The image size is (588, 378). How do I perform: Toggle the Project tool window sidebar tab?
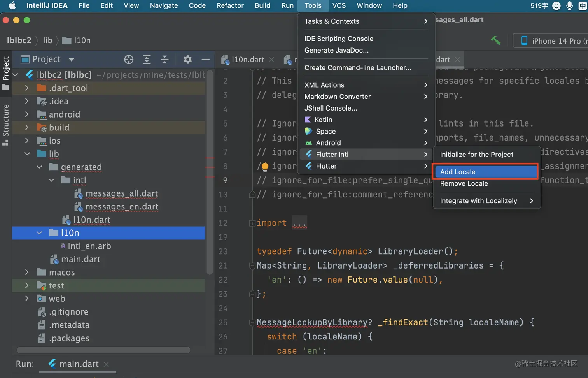tap(6, 72)
